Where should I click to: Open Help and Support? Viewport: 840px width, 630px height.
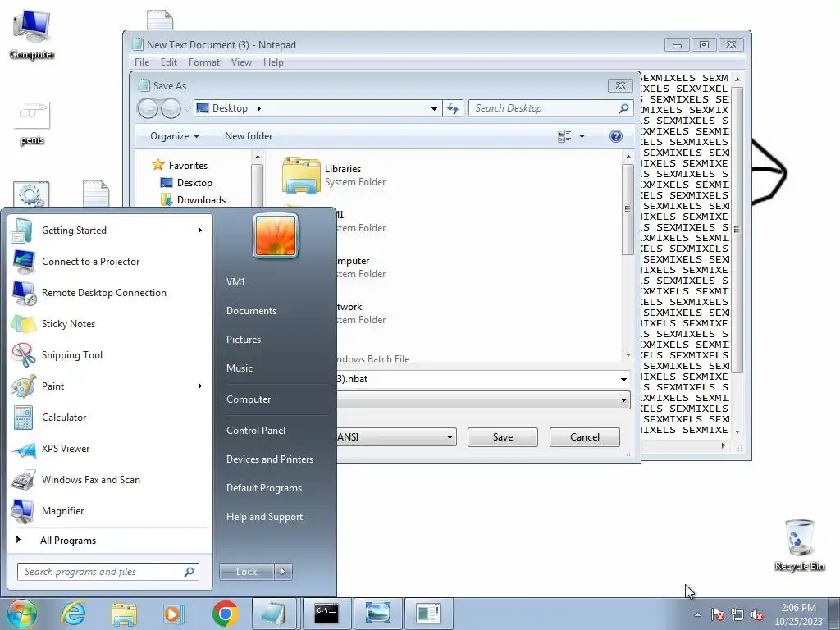pyautogui.click(x=264, y=517)
